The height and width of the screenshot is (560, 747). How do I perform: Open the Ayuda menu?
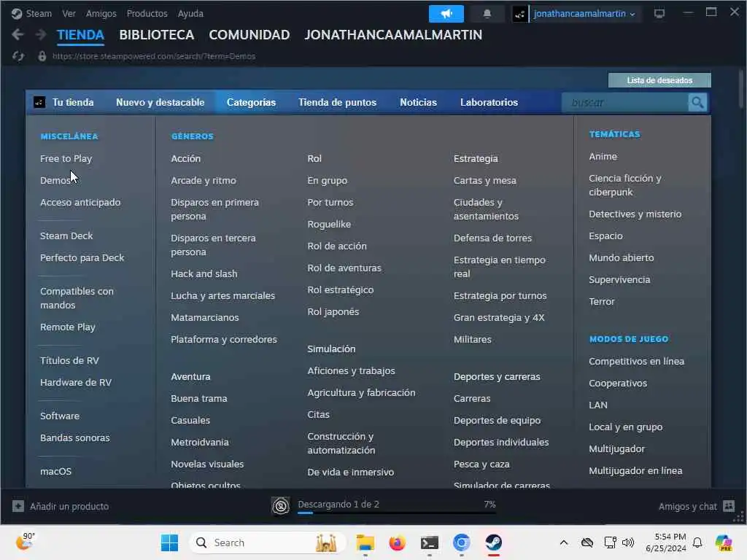[x=190, y=13]
